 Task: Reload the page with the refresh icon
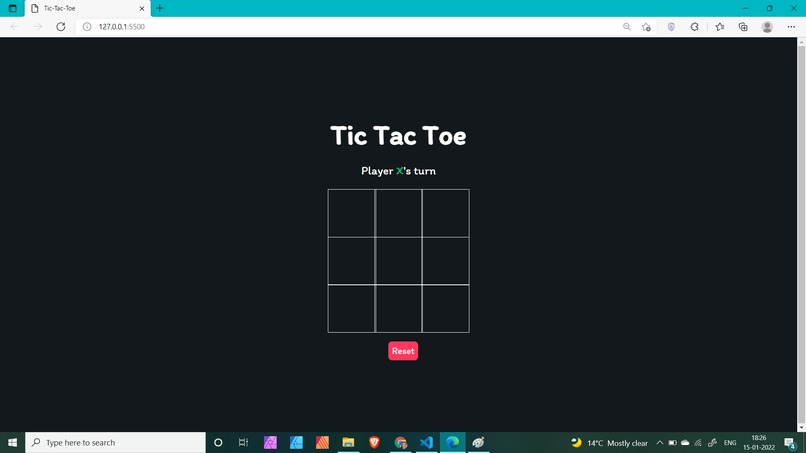tap(61, 27)
